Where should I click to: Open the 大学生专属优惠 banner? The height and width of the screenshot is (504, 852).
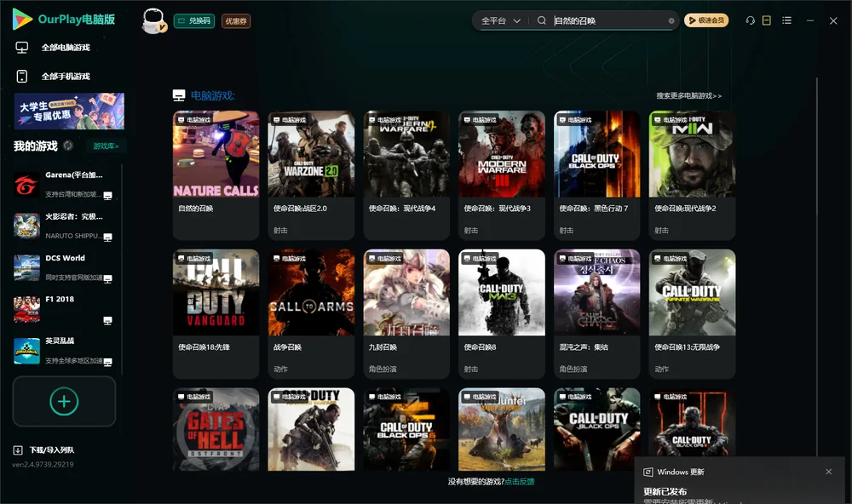click(70, 111)
